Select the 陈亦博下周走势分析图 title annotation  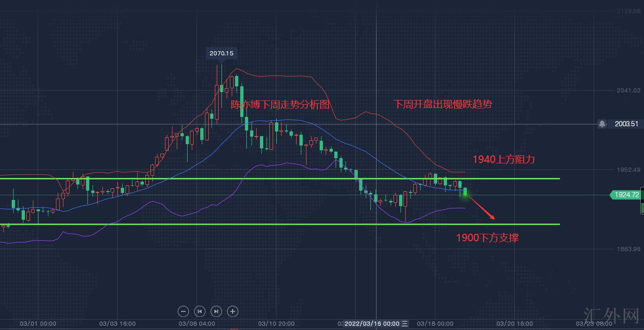(x=280, y=104)
